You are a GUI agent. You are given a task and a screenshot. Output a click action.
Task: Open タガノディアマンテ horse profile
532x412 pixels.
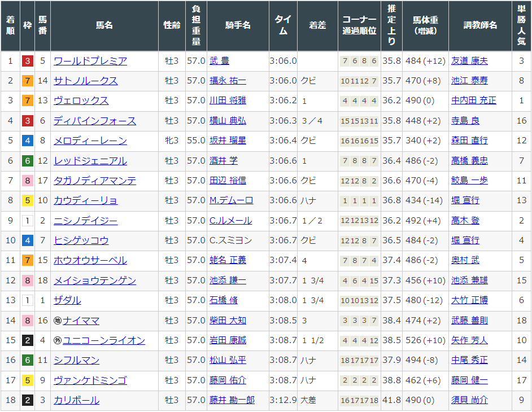point(95,181)
